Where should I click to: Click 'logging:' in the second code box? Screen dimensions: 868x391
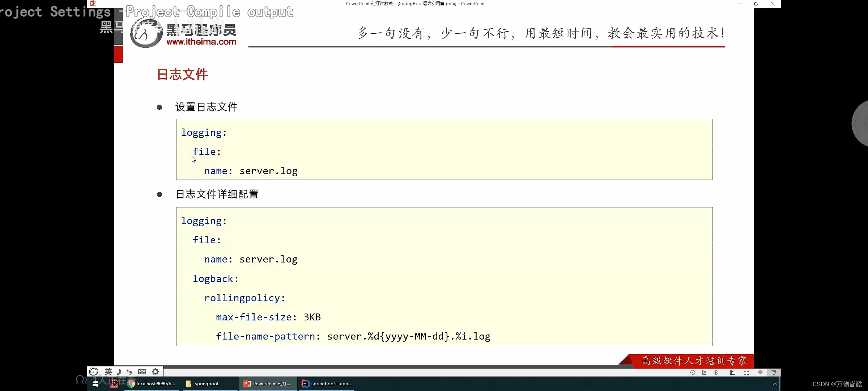204,221
